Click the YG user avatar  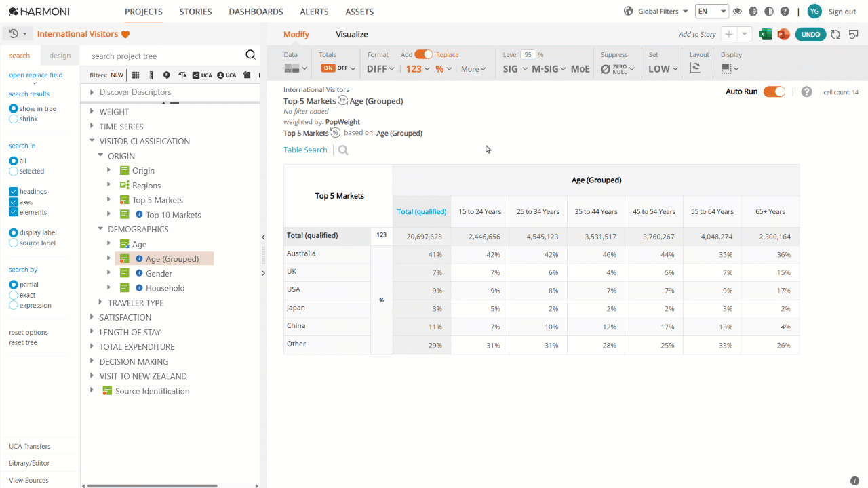point(814,12)
